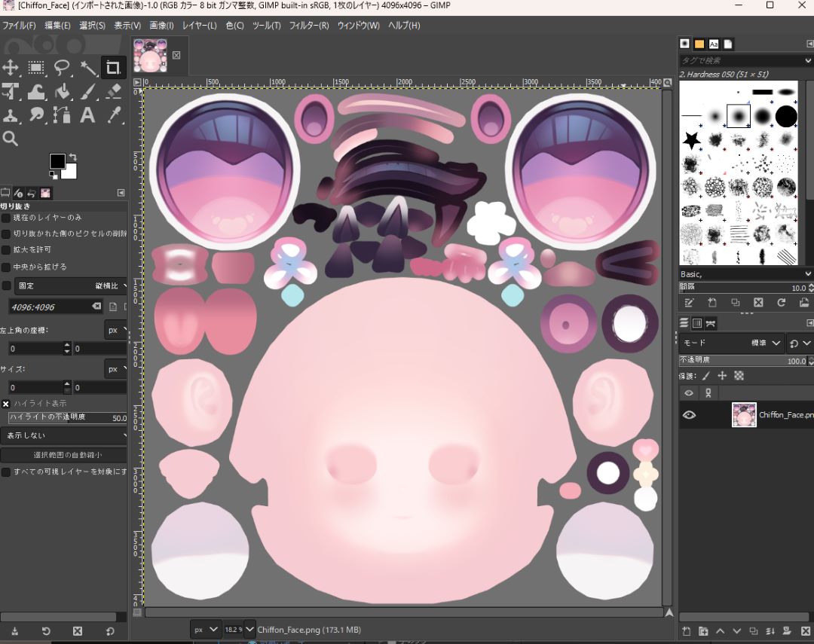Click the 4096:4096 aspect ratio field
This screenshot has height=644, width=814.
50,307
